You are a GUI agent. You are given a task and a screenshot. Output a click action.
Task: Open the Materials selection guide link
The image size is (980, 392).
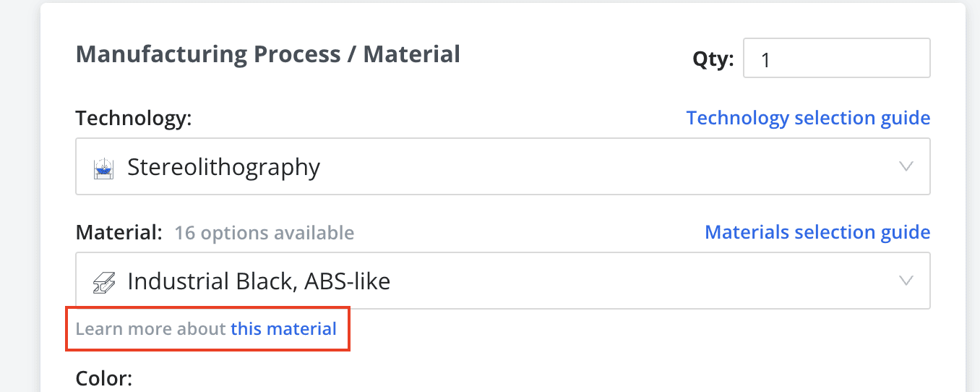click(x=817, y=232)
